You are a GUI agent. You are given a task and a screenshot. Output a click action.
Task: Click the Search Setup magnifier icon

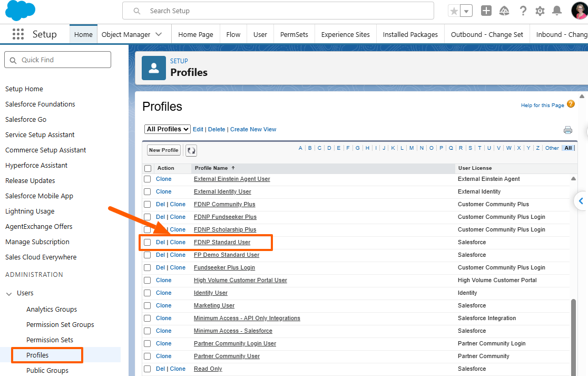(137, 11)
